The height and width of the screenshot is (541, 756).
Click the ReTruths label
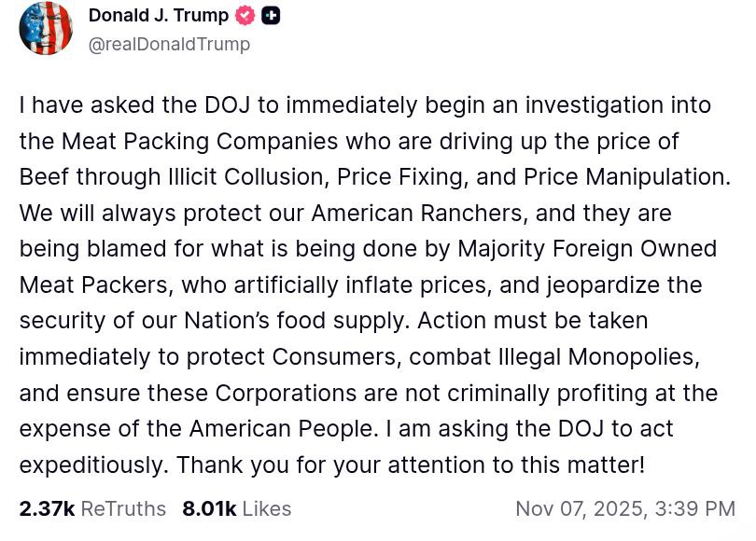point(123,509)
